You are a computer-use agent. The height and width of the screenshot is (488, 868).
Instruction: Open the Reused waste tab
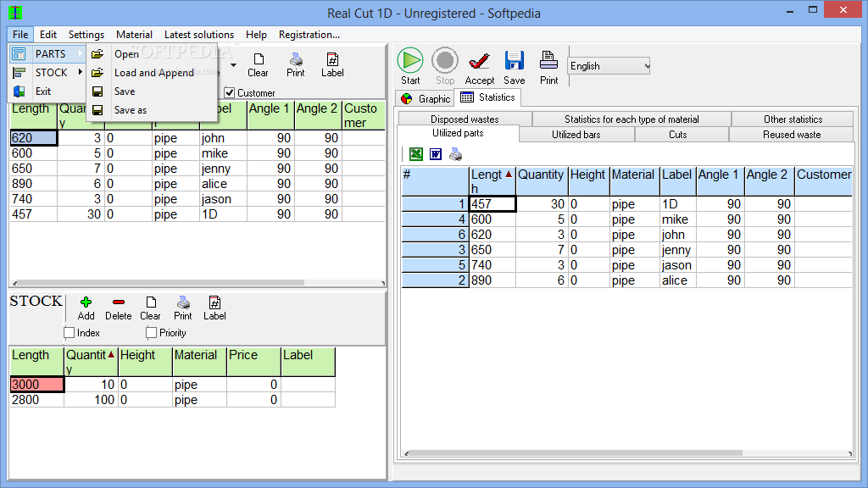pyautogui.click(x=792, y=135)
